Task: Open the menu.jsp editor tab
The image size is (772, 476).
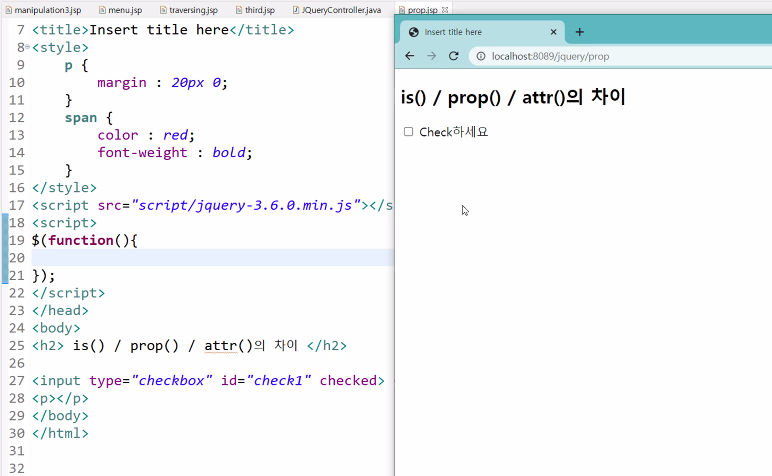Action: pyautogui.click(x=120, y=10)
